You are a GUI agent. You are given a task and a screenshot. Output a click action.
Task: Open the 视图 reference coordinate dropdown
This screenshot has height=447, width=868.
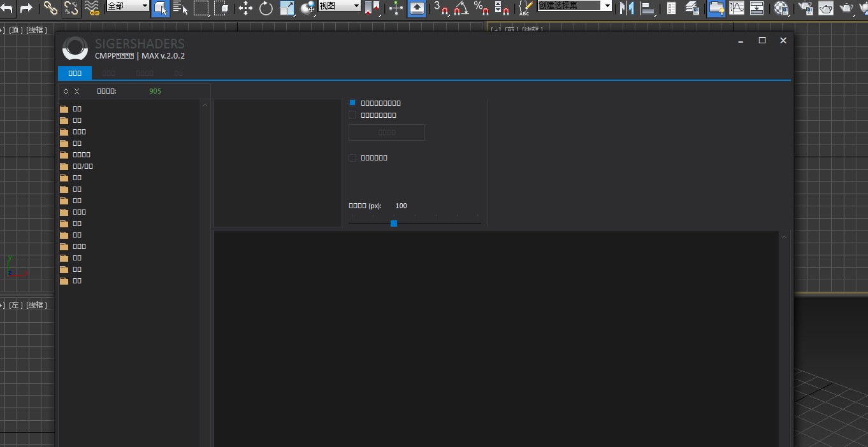coord(340,6)
